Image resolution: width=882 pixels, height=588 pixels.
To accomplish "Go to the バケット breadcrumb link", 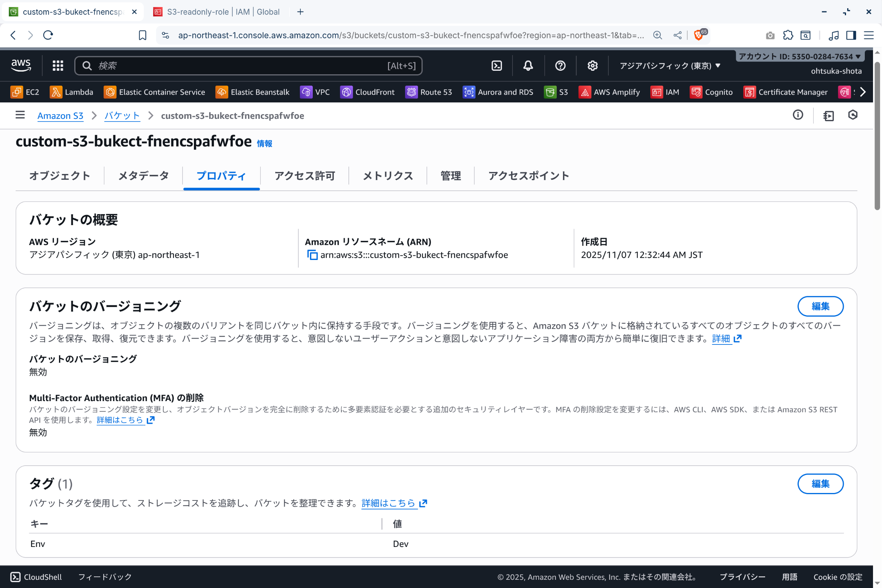I will tap(122, 116).
